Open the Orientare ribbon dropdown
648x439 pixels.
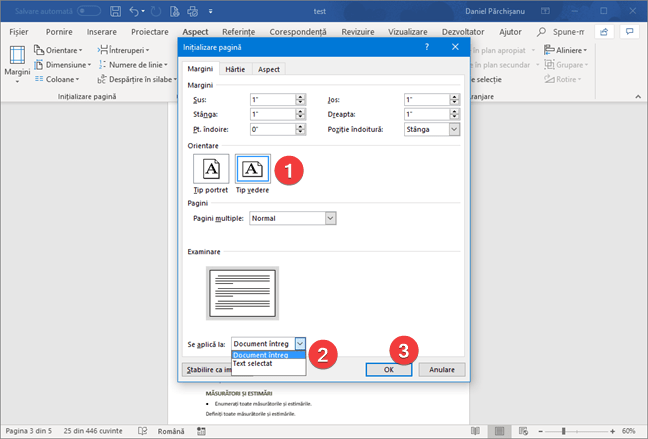[x=58, y=50]
